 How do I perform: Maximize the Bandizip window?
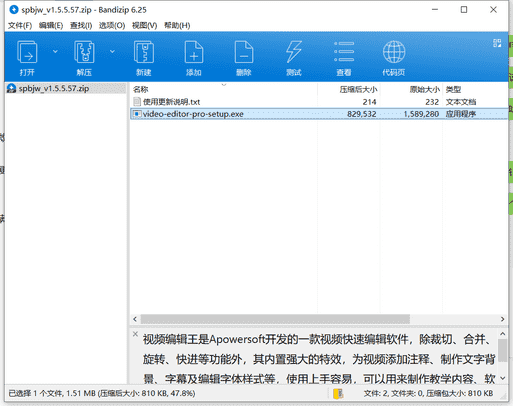click(464, 10)
